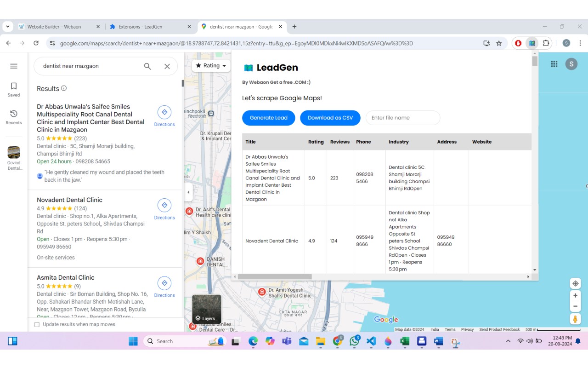Switch to Extensions – LeadGen tab
This screenshot has height=368, width=588.
151,27
